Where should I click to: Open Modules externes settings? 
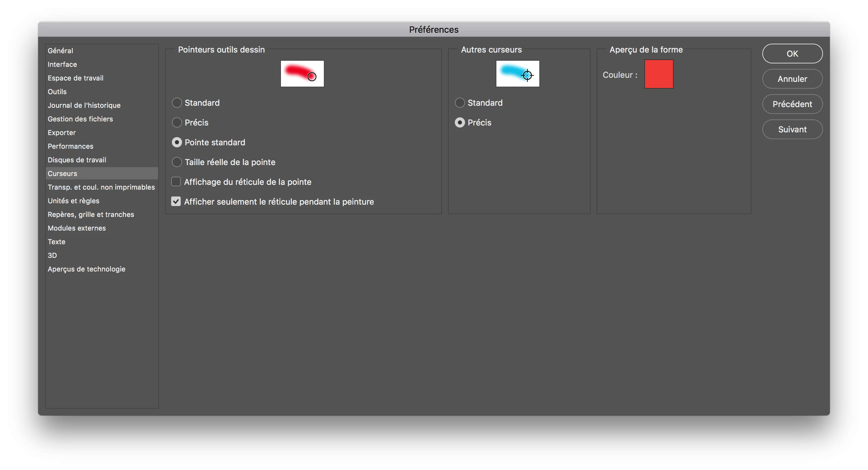pyautogui.click(x=77, y=228)
